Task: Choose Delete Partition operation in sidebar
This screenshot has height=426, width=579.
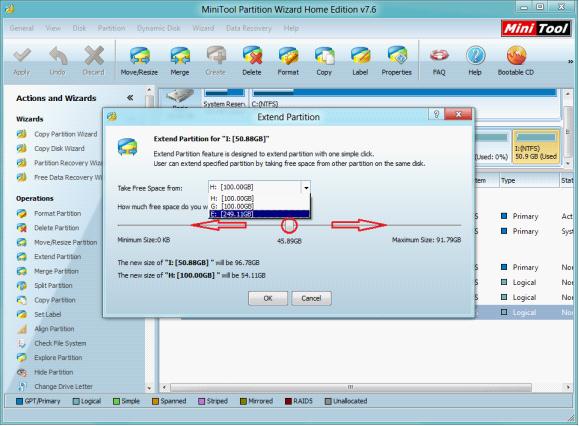Action: tap(48, 228)
